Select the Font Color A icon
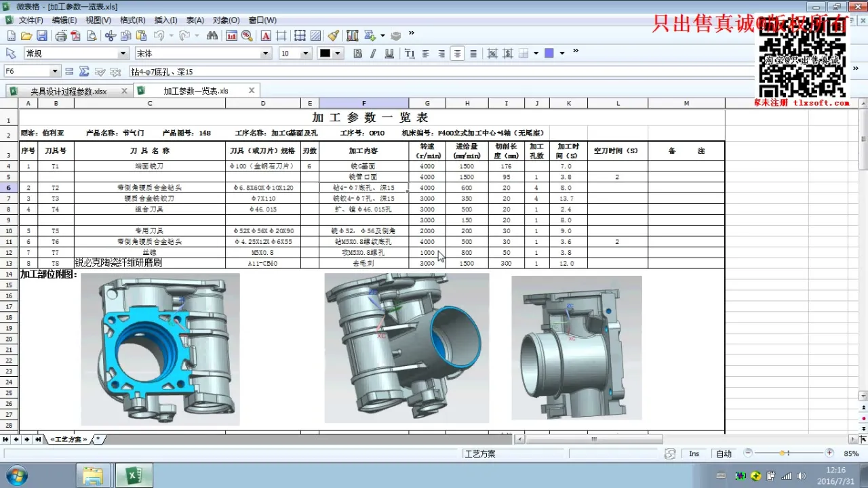 coord(264,36)
